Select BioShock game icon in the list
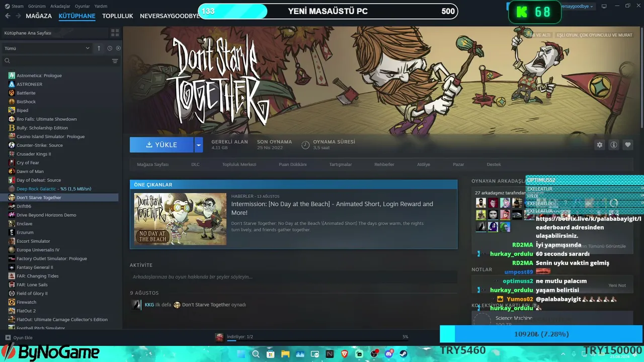 click(12, 102)
